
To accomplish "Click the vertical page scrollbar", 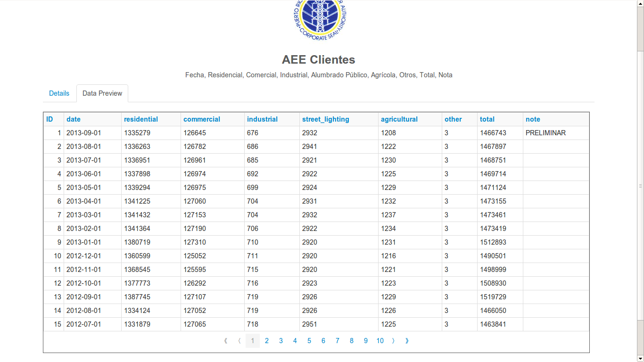I will coord(640,186).
